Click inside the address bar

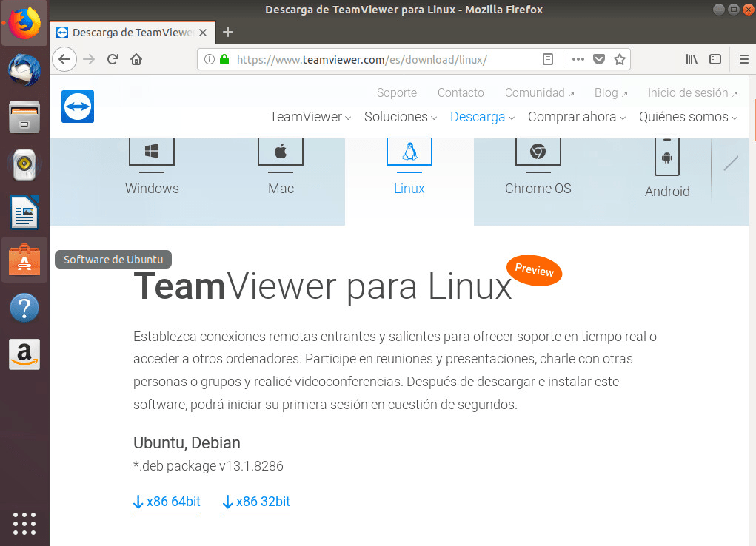[370, 59]
